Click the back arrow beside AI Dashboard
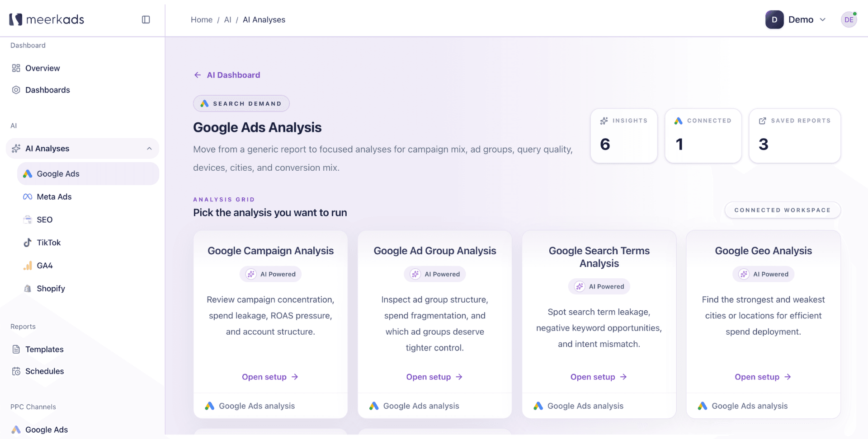 198,75
